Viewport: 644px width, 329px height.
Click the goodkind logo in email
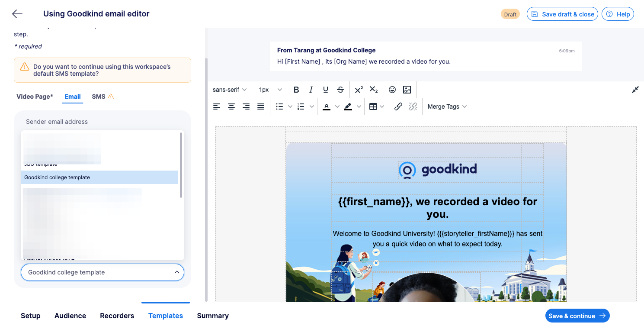point(437,170)
